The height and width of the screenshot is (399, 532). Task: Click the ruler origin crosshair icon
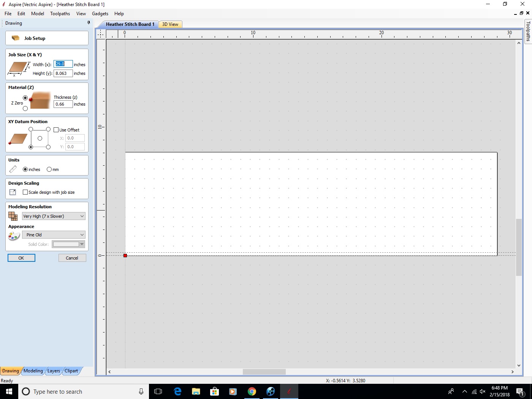[100, 34]
